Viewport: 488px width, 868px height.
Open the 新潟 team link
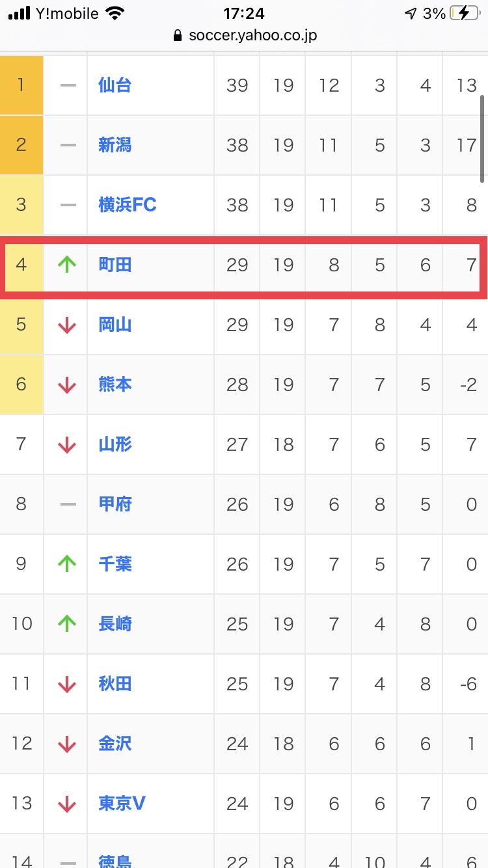(115, 145)
